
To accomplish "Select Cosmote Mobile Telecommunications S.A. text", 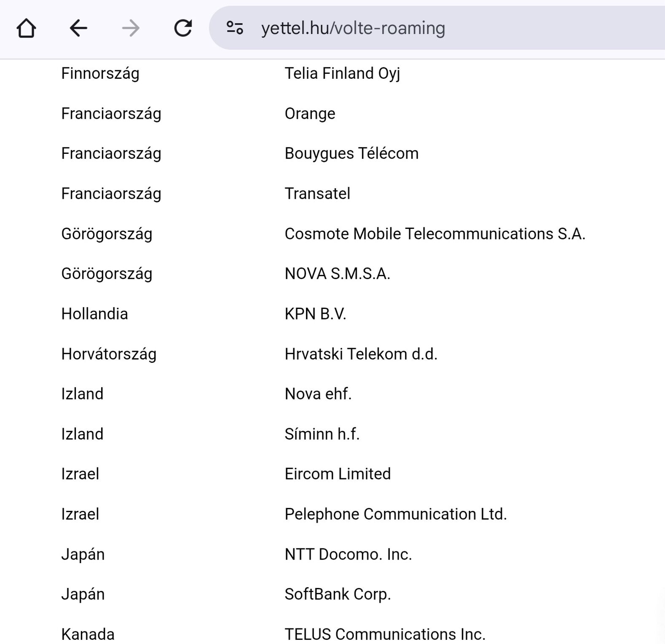I will pyautogui.click(x=435, y=234).
